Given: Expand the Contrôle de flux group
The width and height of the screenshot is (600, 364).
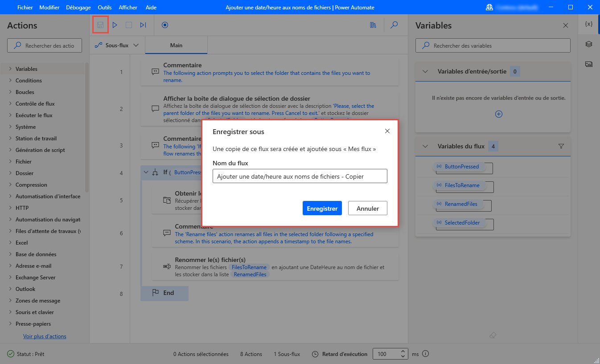Looking at the screenshot, I should [x=10, y=104].
